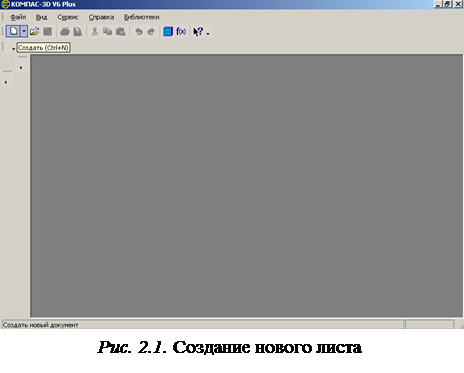464x373 pixels.
Task: Click the Cut scissors icon
Action: [95, 32]
